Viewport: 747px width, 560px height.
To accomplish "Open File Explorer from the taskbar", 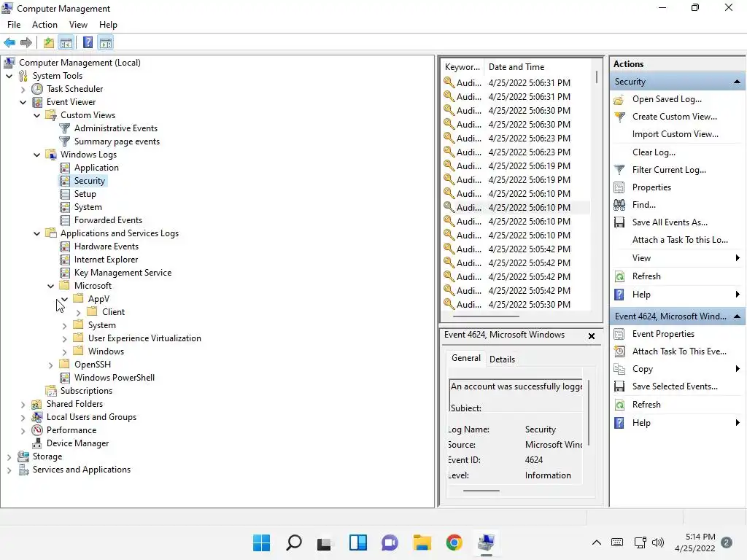I will click(x=422, y=542).
